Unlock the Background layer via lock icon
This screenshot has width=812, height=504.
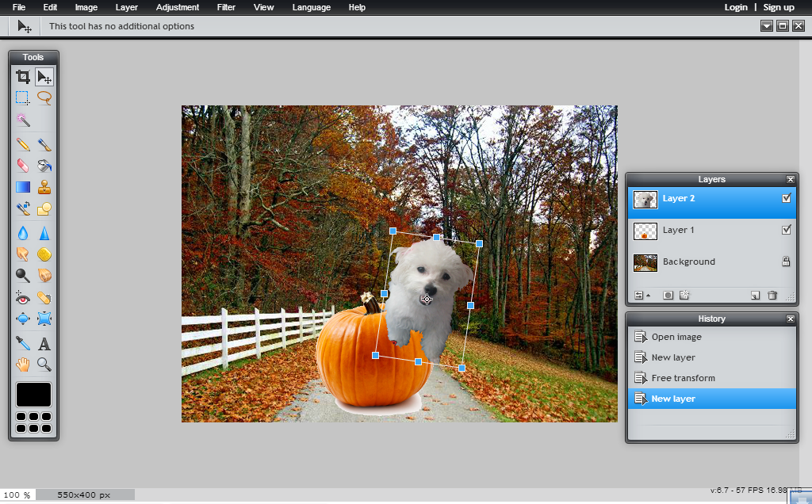coord(786,262)
